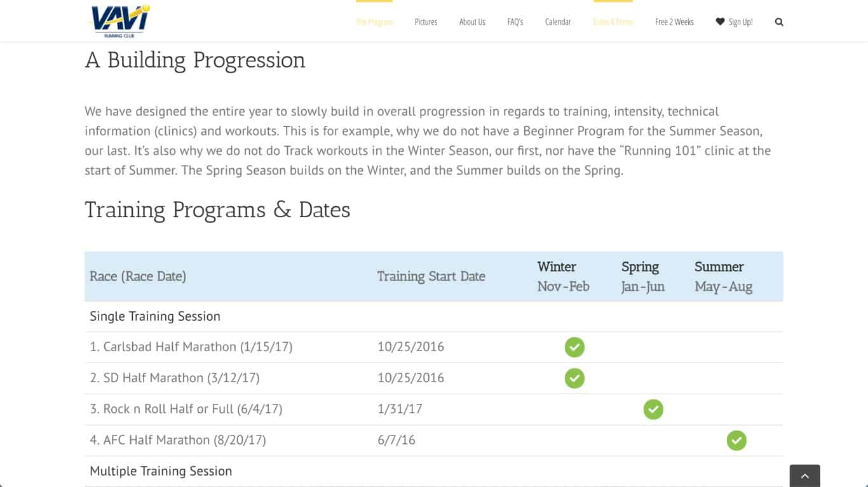Click the Rock n Roll Spring checkmark
The height and width of the screenshot is (487, 868).
(653, 410)
